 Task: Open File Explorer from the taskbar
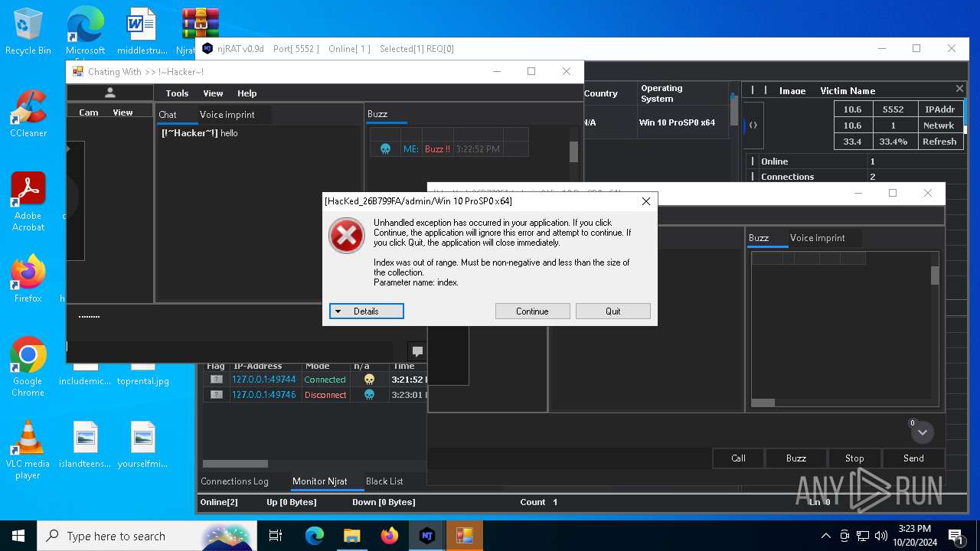click(351, 536)
